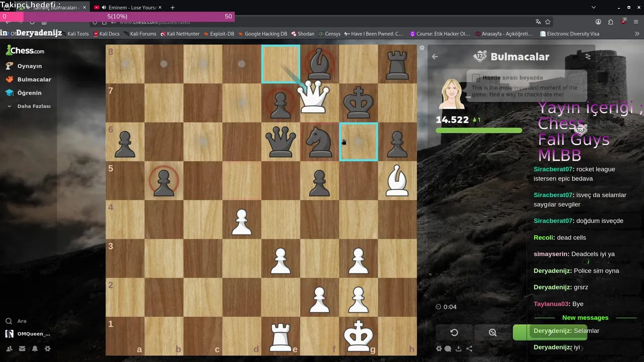Open the Kali Docs bookmark

[107, 34]
